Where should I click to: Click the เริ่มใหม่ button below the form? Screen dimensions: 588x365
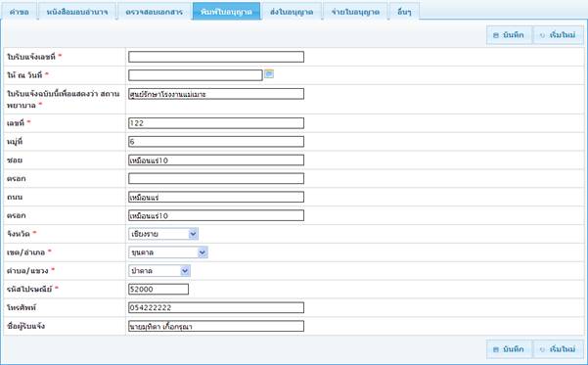point(558,349)
